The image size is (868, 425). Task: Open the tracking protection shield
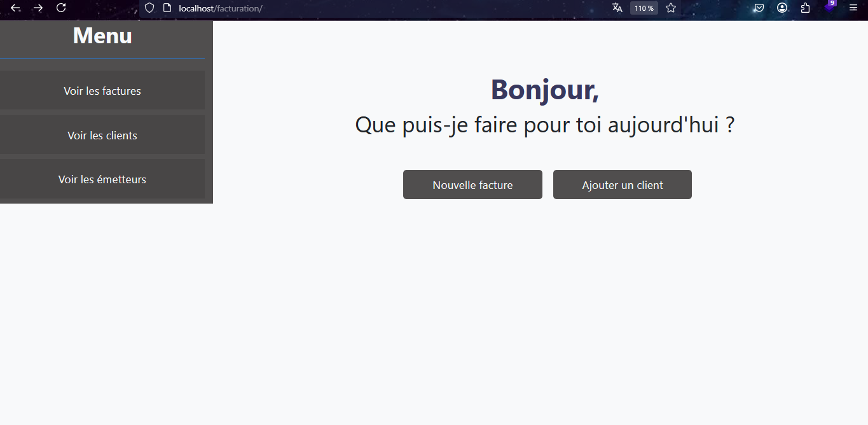pyautogui.click(x=149, y=8)
